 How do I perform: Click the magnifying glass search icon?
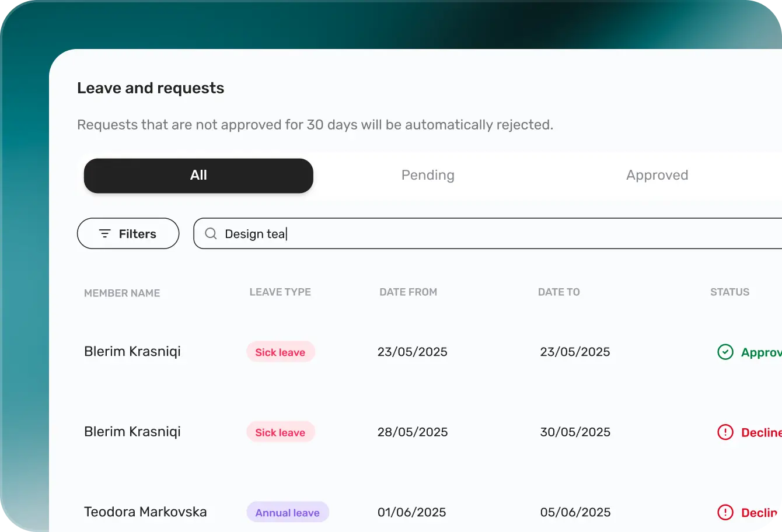(211, 234)
